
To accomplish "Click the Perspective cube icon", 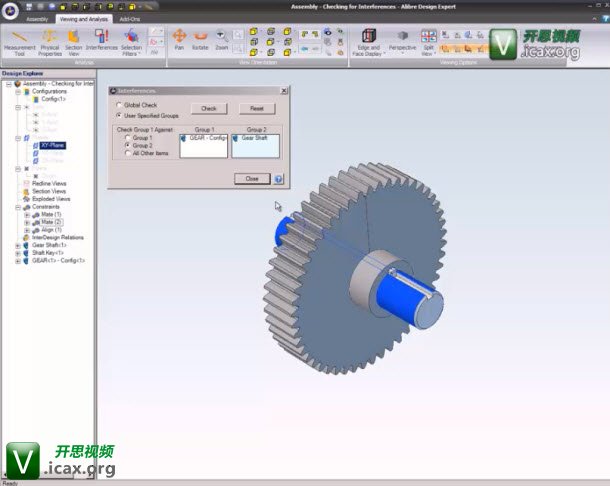I will (x=403, y=36).
